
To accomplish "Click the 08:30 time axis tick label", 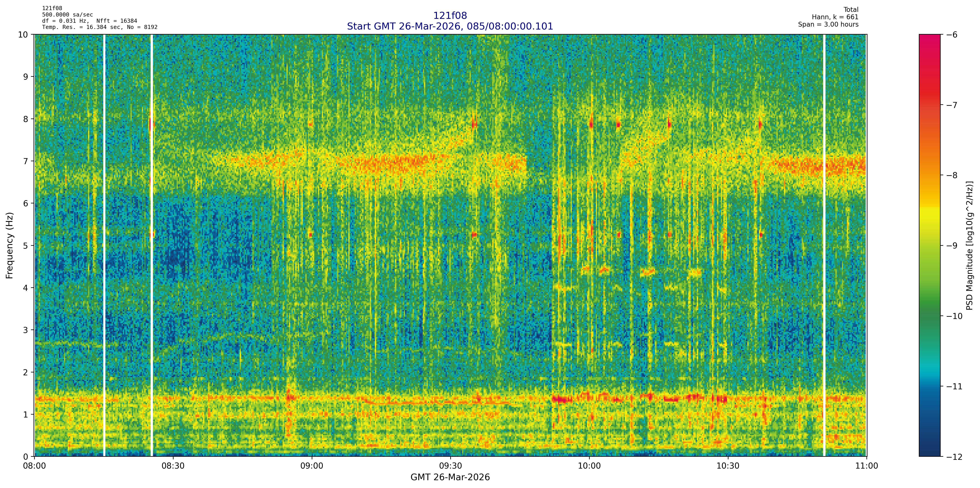I will click(x=173, y=466).
